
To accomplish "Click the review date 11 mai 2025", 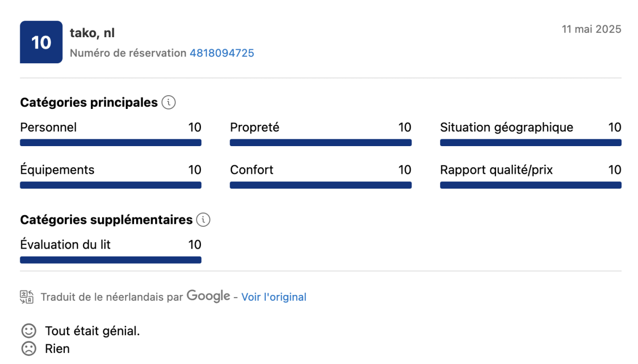I will [x=591, y=29].
